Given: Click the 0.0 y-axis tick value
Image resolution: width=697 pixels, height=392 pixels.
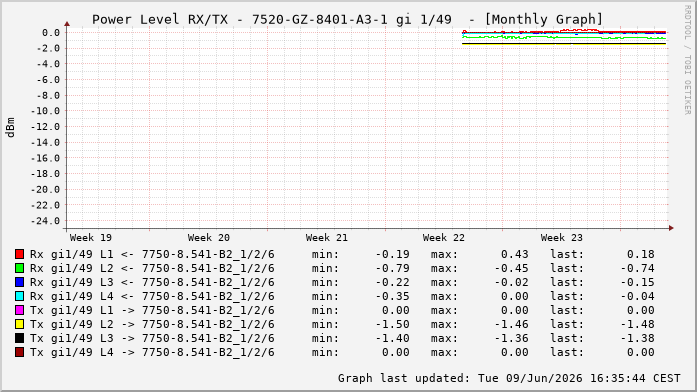Looking at the screenshot, I should [51, 33].
